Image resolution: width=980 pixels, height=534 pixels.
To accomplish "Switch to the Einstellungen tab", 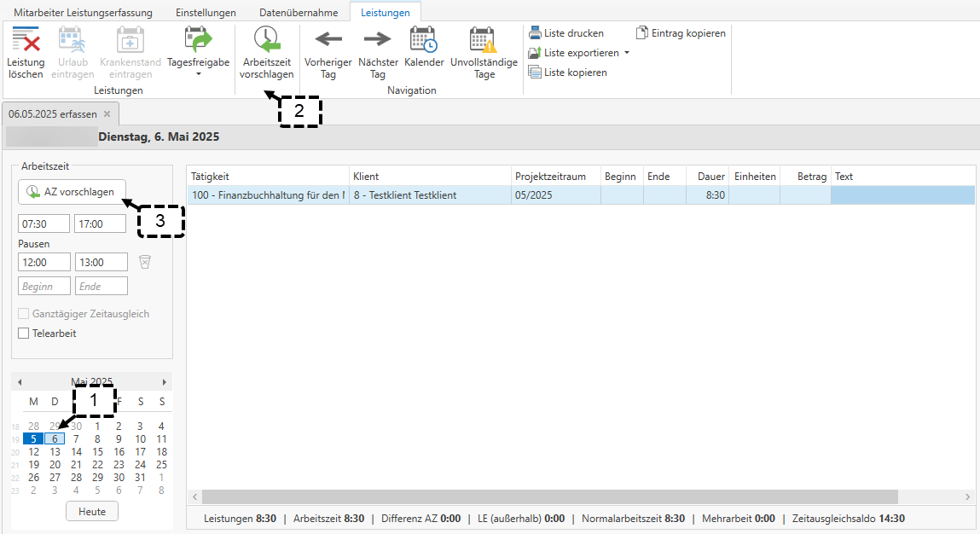I will click(x=206, y=13).
